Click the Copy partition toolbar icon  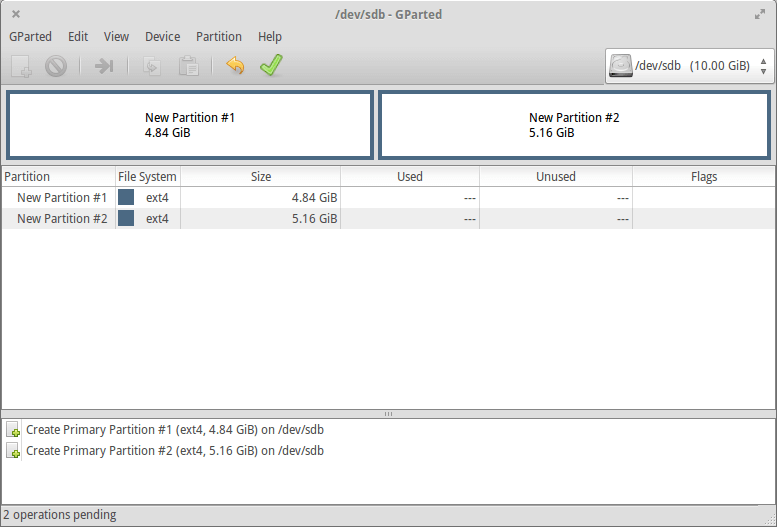pos(153,66)
